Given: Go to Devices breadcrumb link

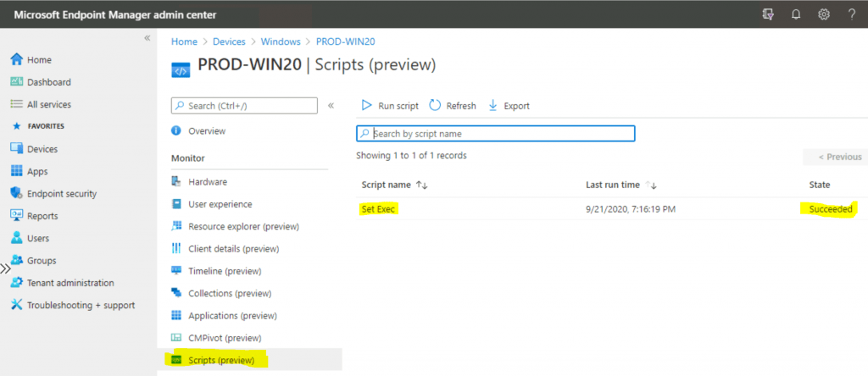Looking at the screenshot, I should [229, 41].
